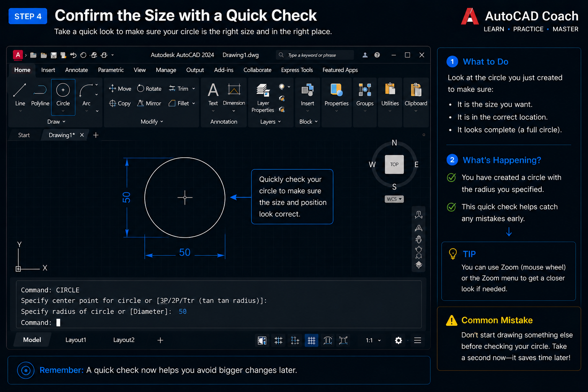588x392 pixels.
Task: Click the TOP face of the ViewCube
Action: pos(394,164)
